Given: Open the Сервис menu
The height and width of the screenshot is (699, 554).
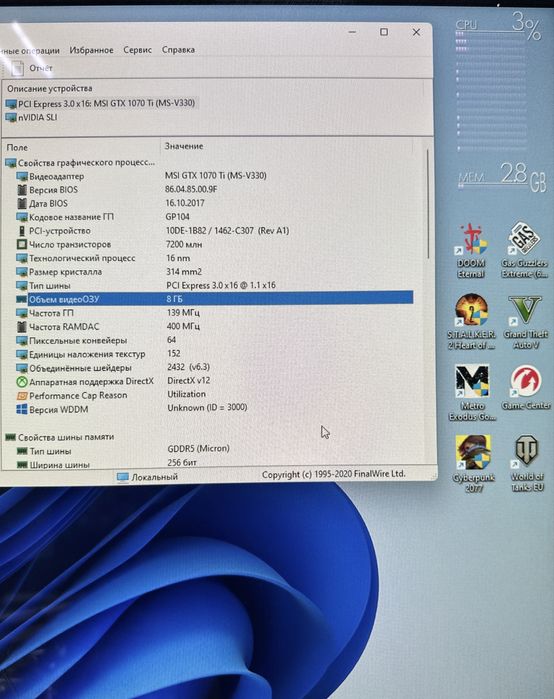Looking at the screenshot, I should (x=138, y=50).
